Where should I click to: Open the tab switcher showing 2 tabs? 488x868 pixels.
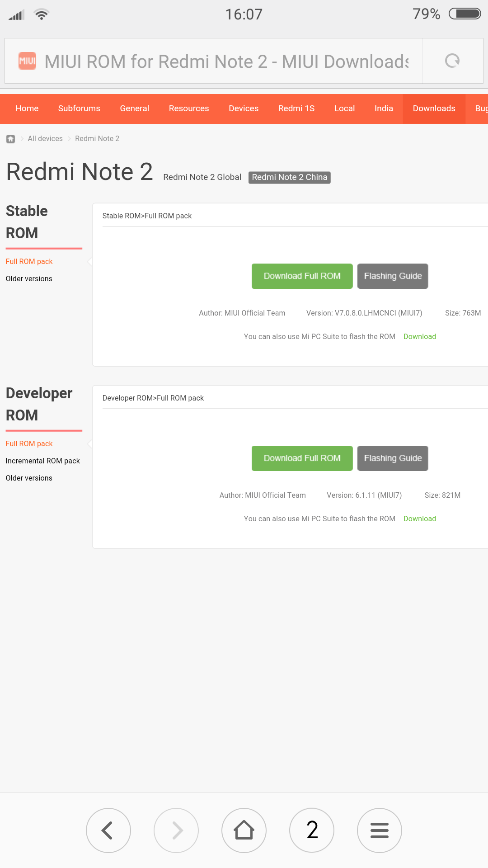tap(312, 830)
